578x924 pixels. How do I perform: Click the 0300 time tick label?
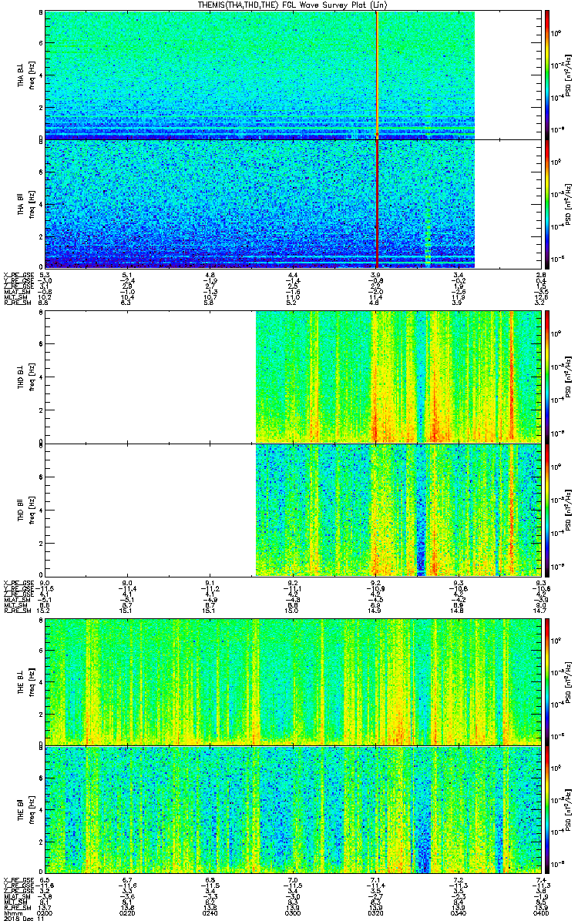[293, 912]
